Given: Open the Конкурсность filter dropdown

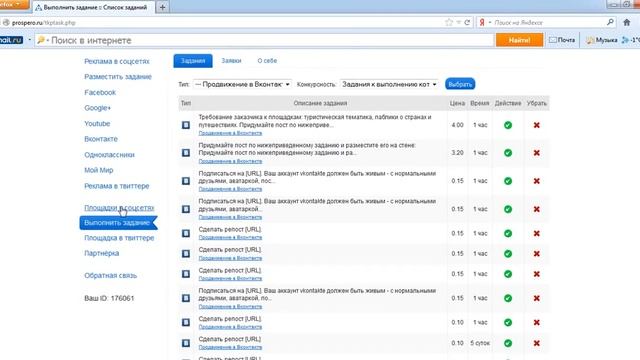Looking at the screenshot, I should (389, 84).
